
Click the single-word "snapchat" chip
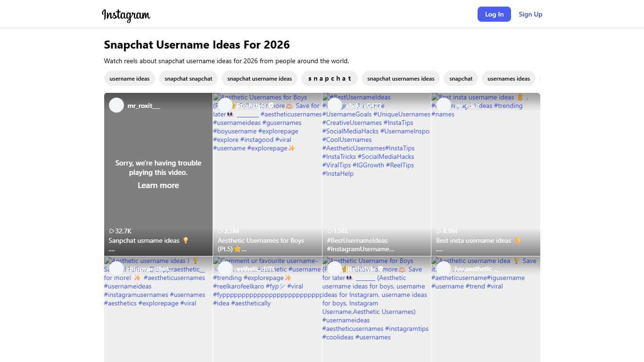[461, 79]
